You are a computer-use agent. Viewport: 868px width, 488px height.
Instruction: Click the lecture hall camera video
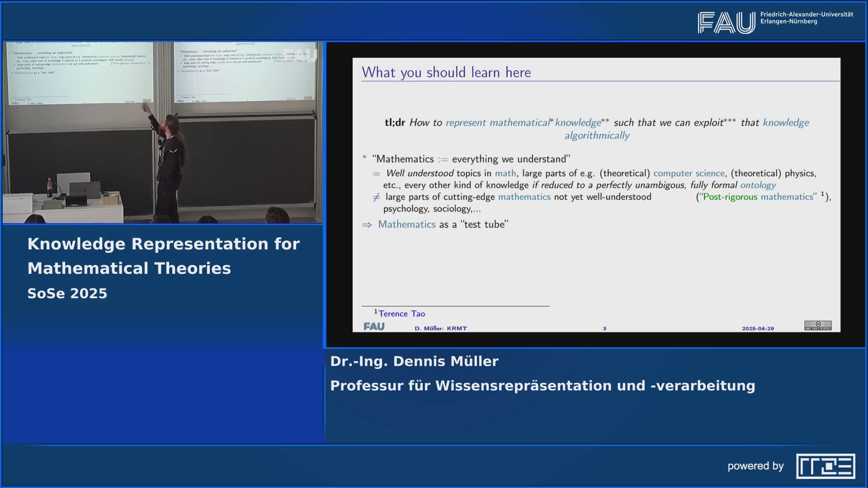[x=163, y=133]
